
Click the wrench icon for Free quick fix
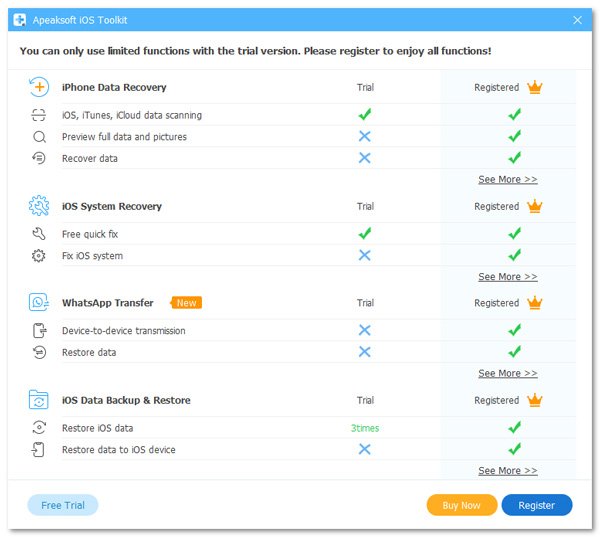(x=39, y=233)
